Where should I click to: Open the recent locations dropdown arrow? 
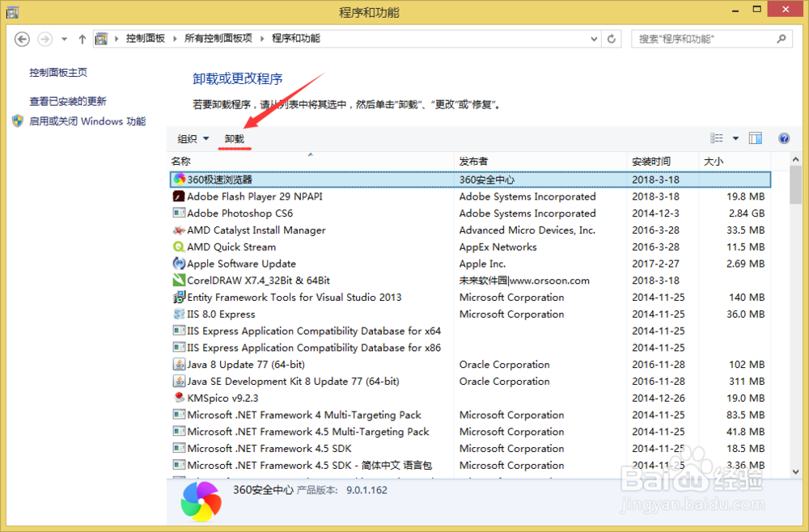[64, 39]
